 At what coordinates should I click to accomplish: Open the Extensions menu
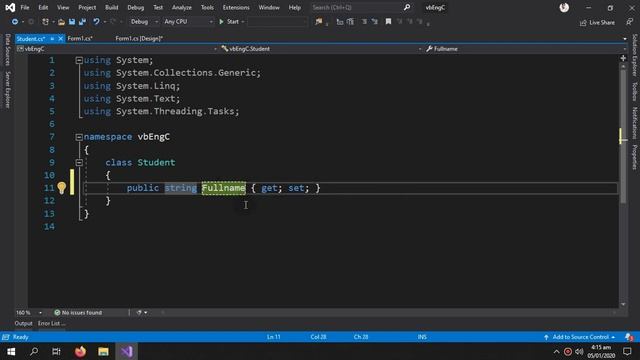pos(236,7)
